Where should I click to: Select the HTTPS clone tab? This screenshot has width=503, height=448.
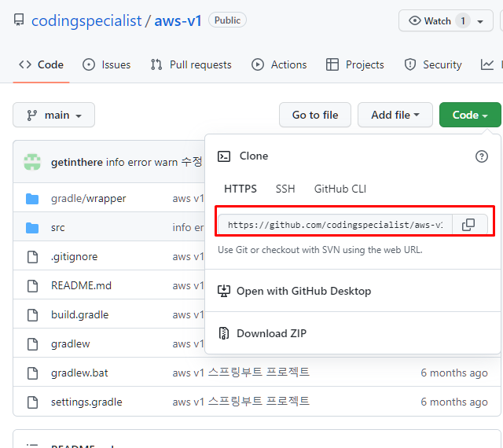[240, 189]
